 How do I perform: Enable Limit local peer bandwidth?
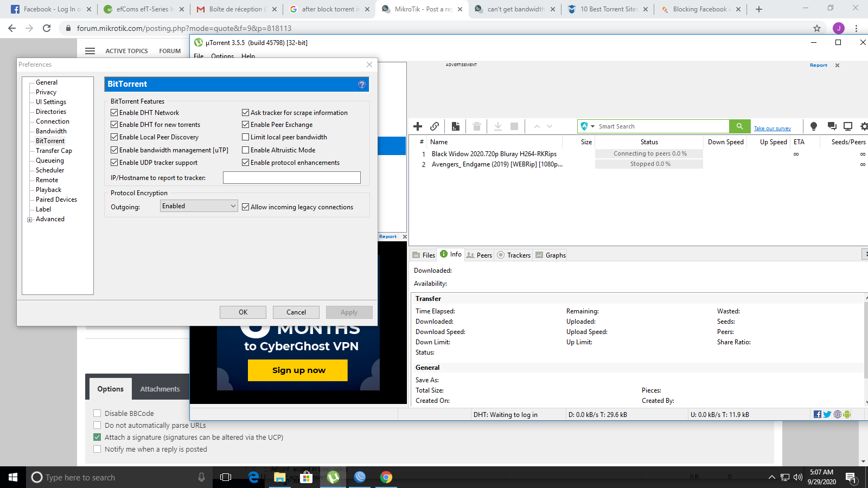click(x=246, y=137)
